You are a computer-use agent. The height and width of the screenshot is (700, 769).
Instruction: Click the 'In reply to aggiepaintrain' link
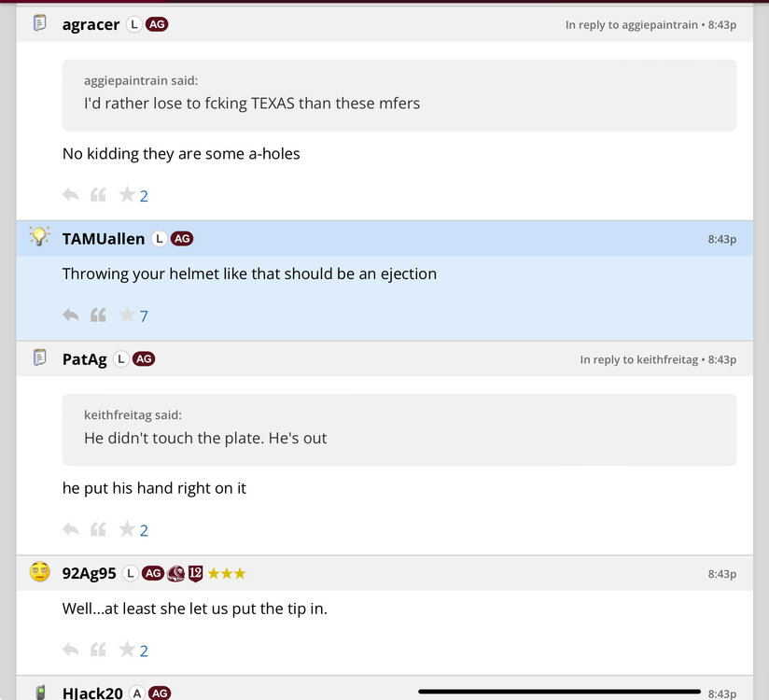click(631, 25)
